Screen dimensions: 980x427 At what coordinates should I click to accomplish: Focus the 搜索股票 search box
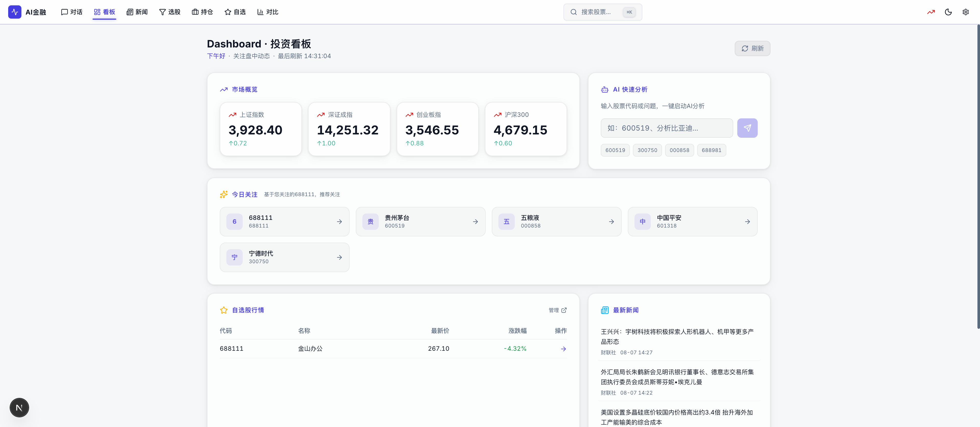pos(603,12)
